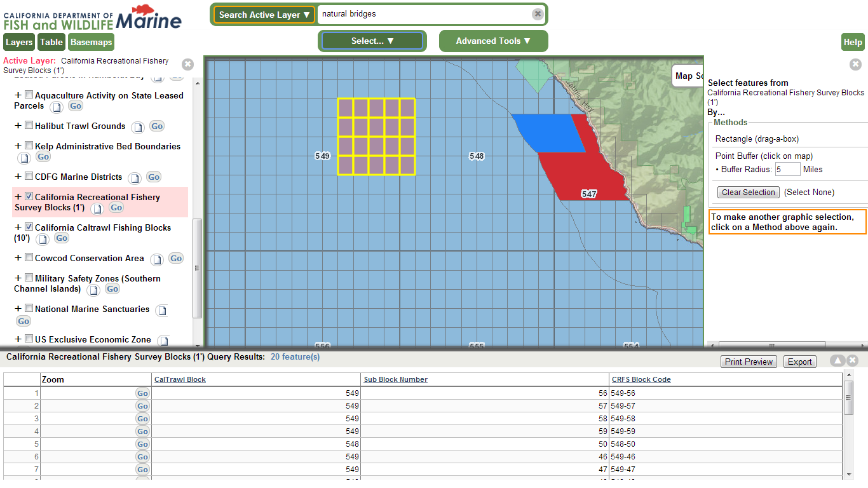Image resolution: width=868 pixels, height=488 pixels.
Task: Uncheck California Caltrawl Fishing Blocks layer
Action: click(x=29, y=227)
